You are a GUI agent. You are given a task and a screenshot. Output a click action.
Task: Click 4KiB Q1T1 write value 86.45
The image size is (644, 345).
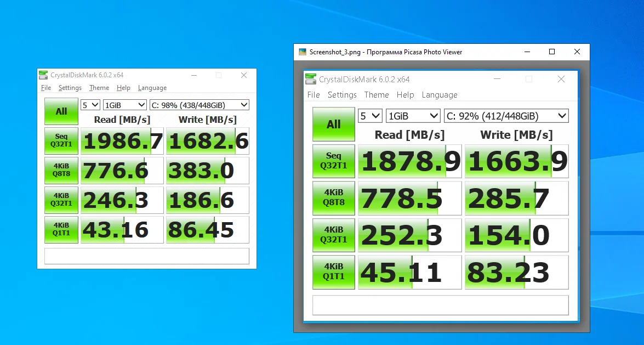click(208, 230)
